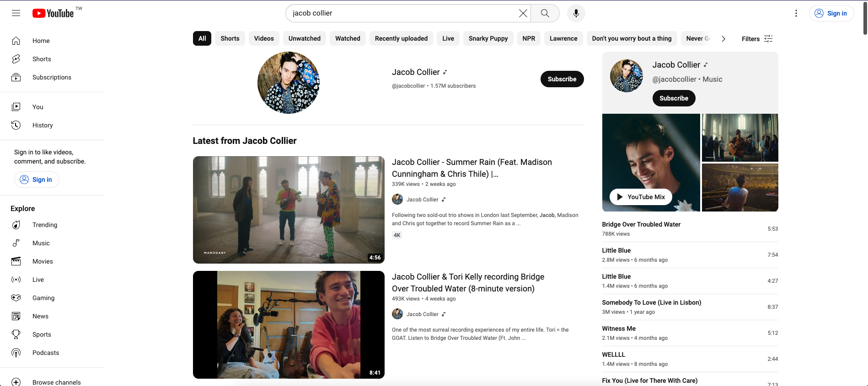
Task: Click the sidebar Sign in button
Action: point(37,180)
